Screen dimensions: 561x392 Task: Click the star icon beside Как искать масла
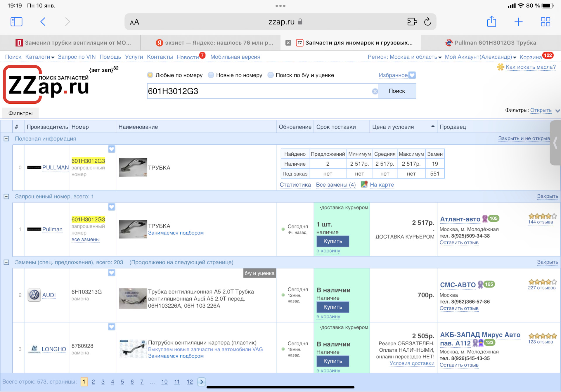click(x=501, y=67)
